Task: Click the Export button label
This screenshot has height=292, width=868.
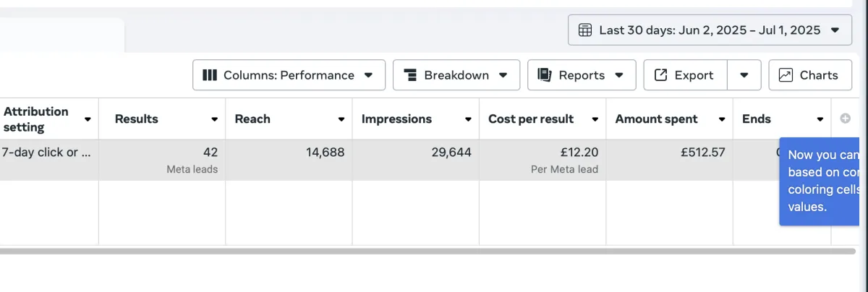Action: (694, 75)
